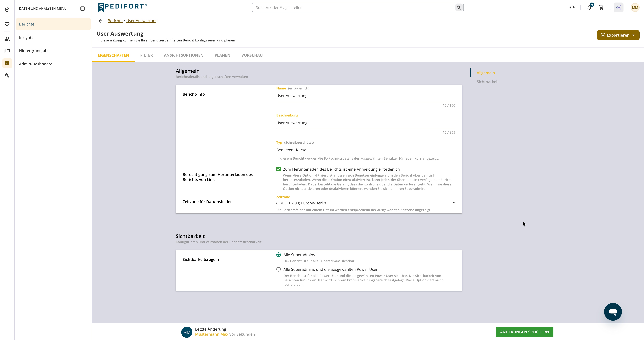Screen dimensions: 644x340
Task: Open the users icon in left rail
Action: tap(7, 39)
